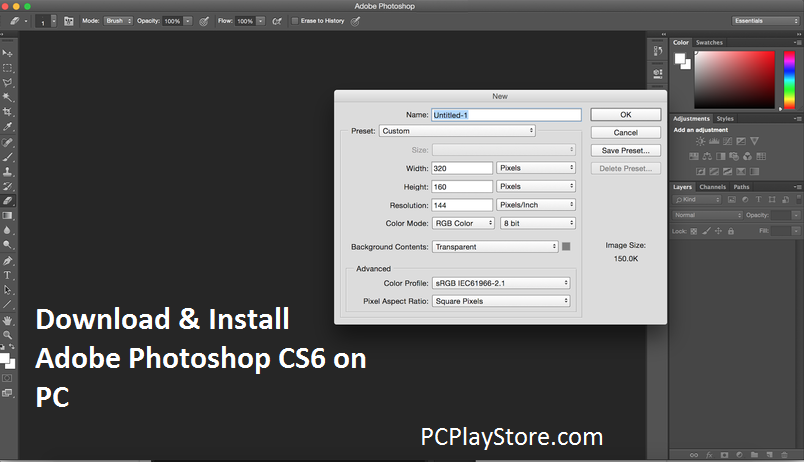Select the Color panel tab
804x462 pixels.
(x=681, y=43)
